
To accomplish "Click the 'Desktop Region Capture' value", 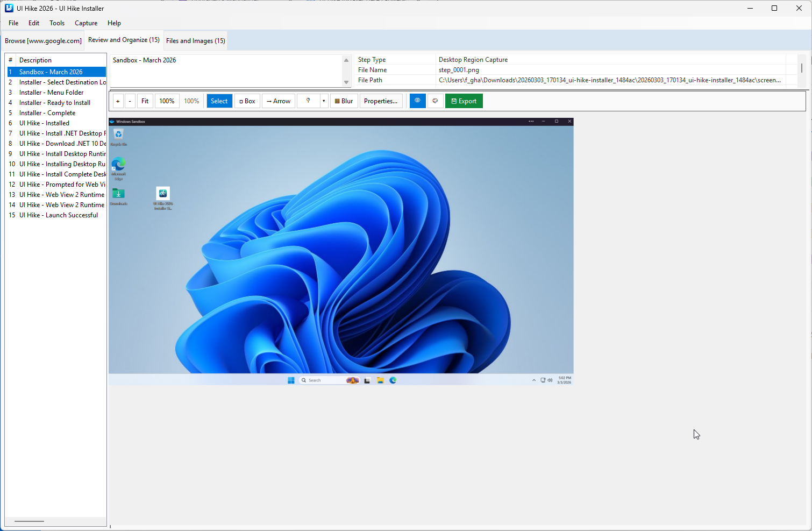I will (x=473, y=60).
